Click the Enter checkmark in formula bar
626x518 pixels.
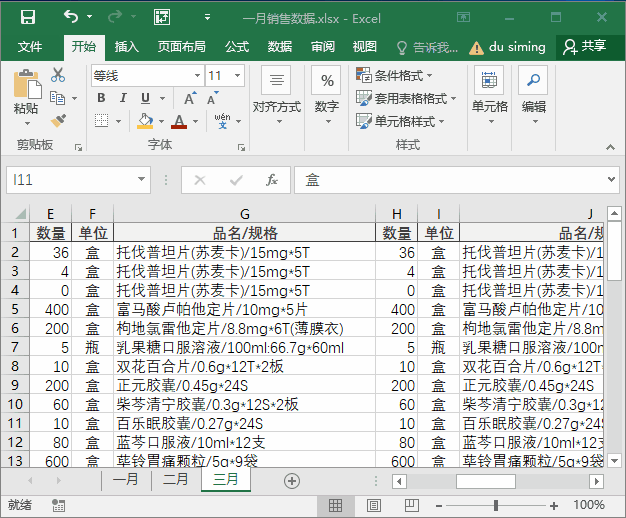pyautogui.click(x=236, y=180)
